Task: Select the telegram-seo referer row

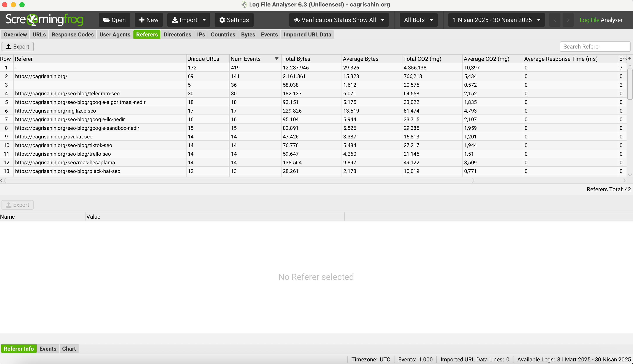Action: (x=313, y=94)
